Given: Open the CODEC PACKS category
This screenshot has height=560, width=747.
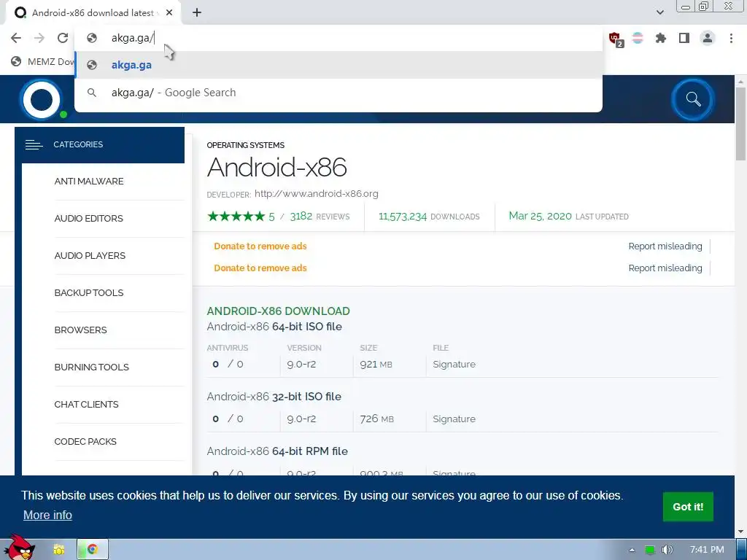Looking at the screenshot, I should pos(85,441).
